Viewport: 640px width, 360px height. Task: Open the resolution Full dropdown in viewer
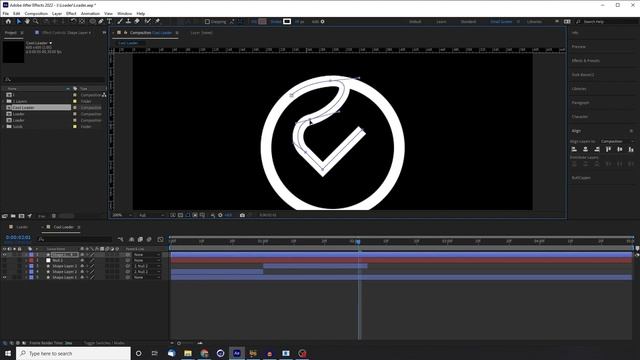coord(151,215)
